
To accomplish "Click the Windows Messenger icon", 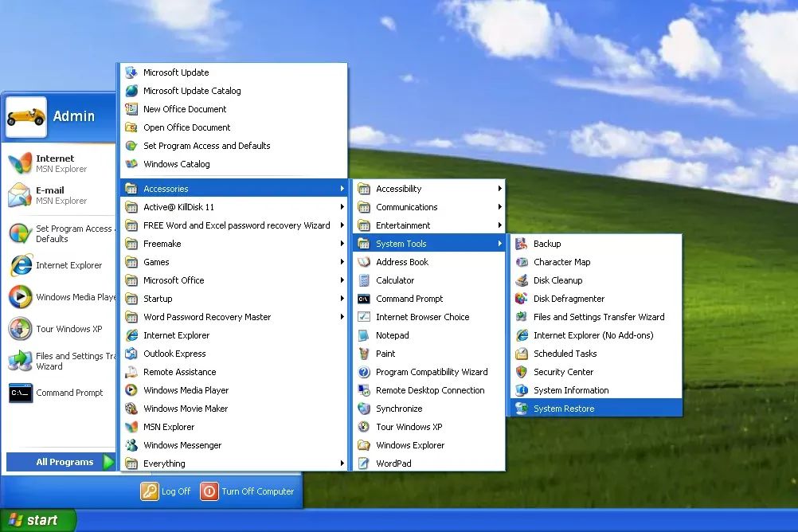I will click(x=131, y=445).
